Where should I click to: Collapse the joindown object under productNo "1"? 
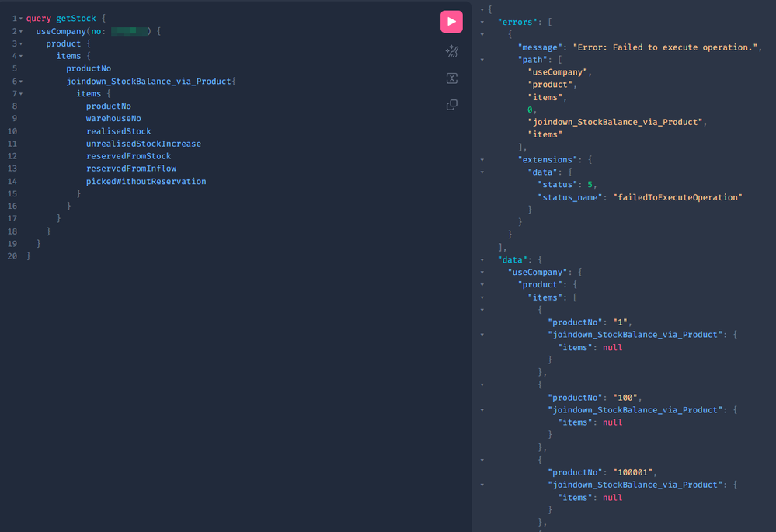[482, 335]
